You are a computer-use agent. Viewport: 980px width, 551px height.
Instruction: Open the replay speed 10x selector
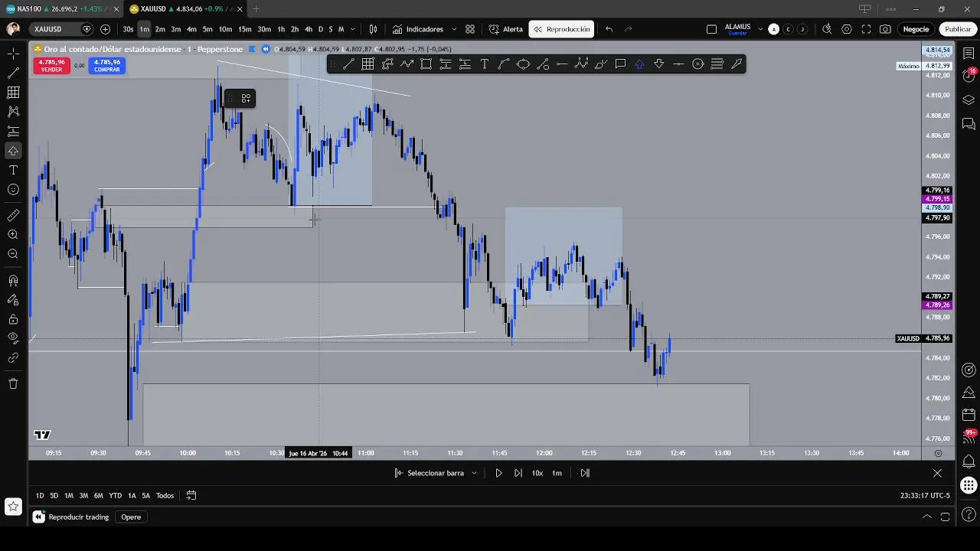(x=537, y=473)
